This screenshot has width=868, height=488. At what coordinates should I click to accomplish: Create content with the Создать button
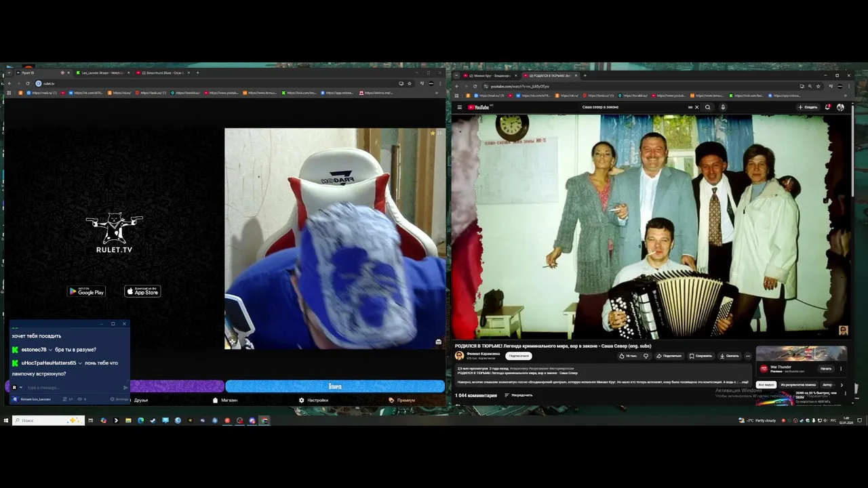[x=808, y=107]
